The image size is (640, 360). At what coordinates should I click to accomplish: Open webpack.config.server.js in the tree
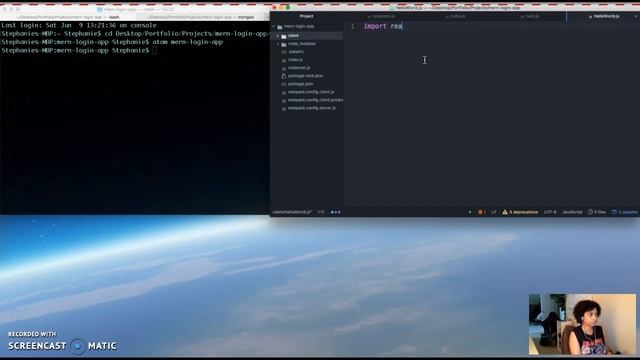312,108
